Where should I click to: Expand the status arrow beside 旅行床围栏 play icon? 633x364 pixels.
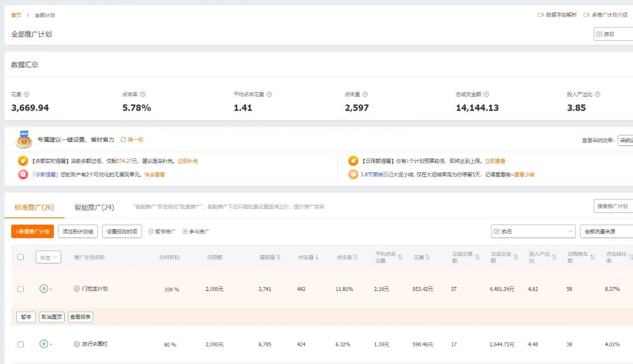click(51, 345)
